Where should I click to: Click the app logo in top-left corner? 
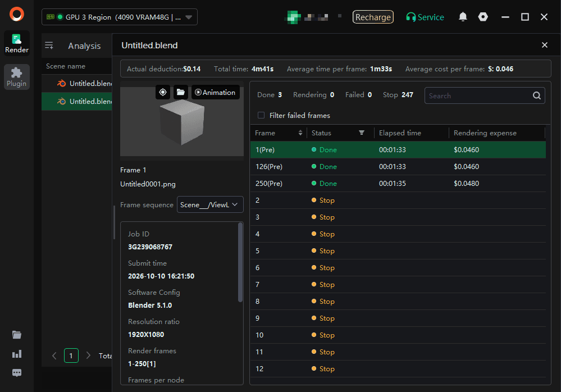click(x=17, y=14)
